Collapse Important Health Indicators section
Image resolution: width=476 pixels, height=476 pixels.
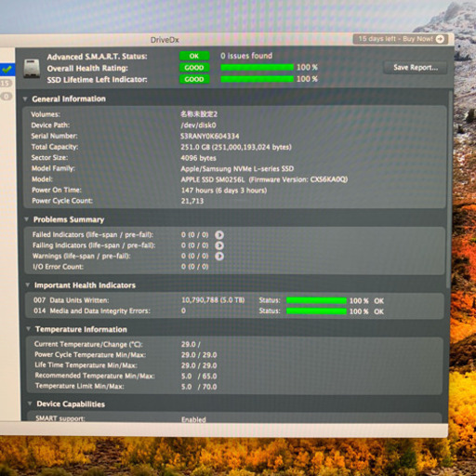tap(28, 284)
